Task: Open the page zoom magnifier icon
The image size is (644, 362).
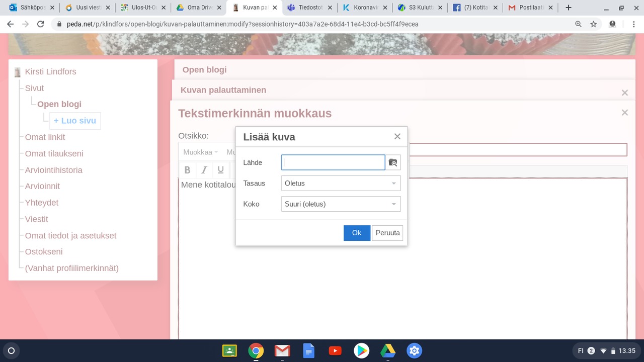Action: coord(578,24)
